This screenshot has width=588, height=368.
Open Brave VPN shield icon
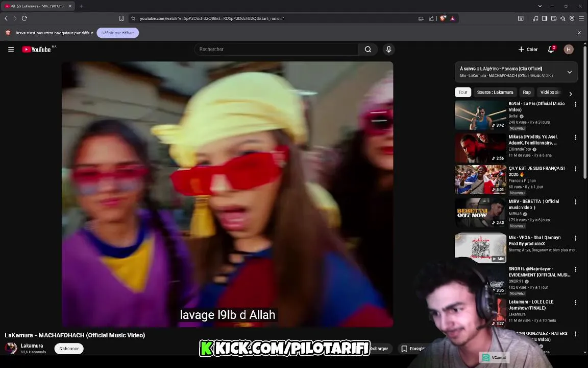[x=572, y=18]
